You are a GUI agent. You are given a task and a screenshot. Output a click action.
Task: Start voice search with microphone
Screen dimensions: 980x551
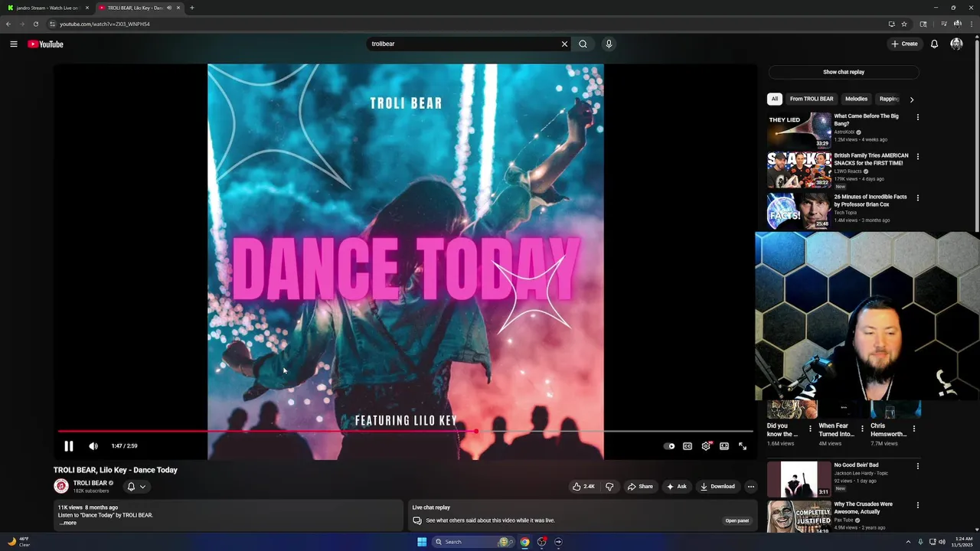[x=609, y=44]
